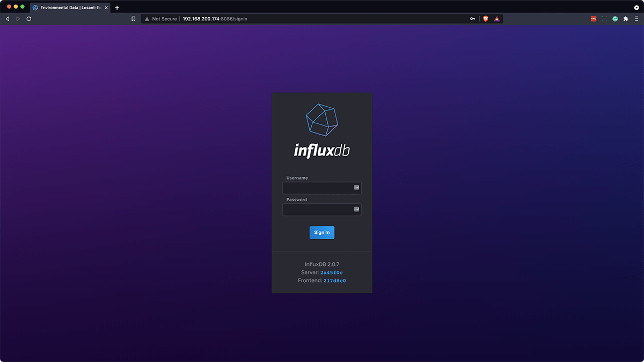
Task: Click the Username input field
Action: pos(322,188)
